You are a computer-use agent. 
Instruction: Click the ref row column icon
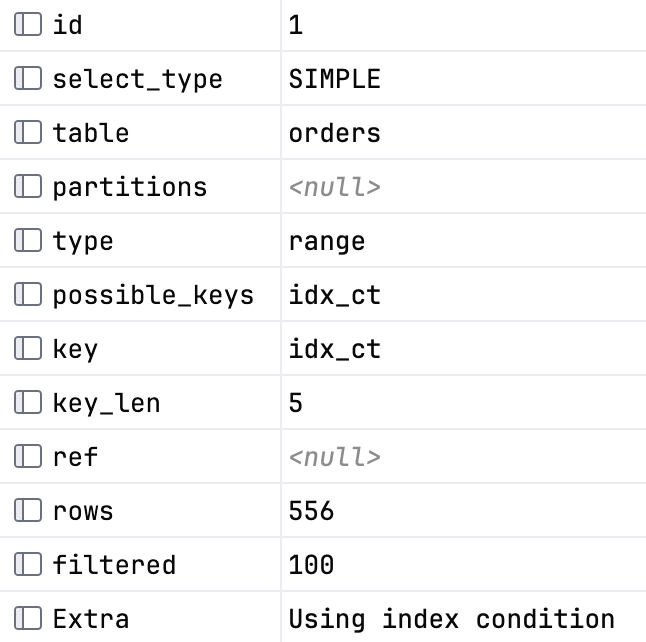coord(28,456)
